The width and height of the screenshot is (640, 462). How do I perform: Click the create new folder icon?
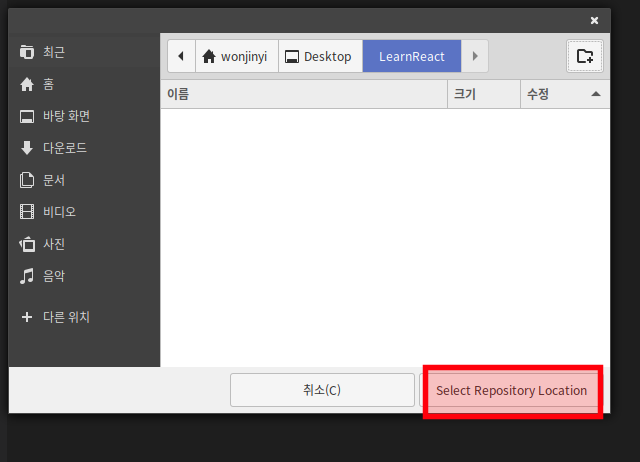coord(584,56)
